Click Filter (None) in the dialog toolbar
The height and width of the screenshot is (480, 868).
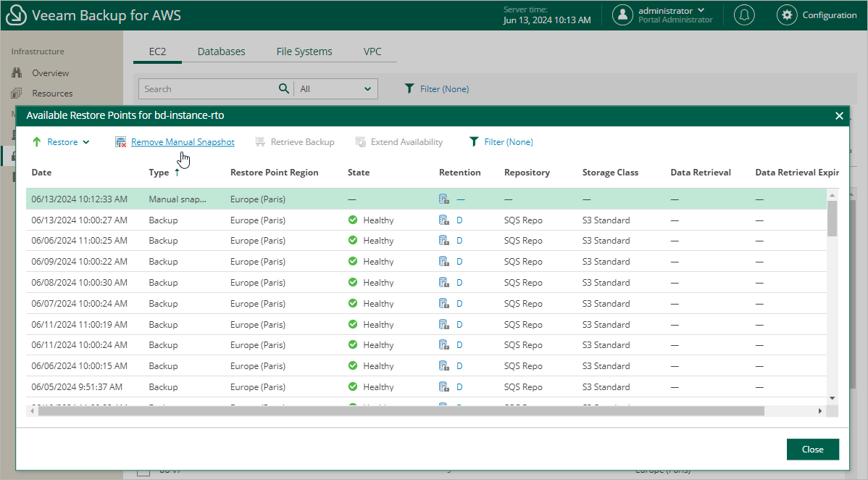508,142
